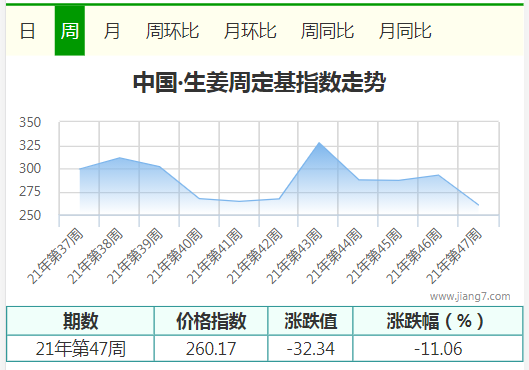Click the 涨跌幅（%） column header
The image size is (529, 370).
click(x=438, y=321)
